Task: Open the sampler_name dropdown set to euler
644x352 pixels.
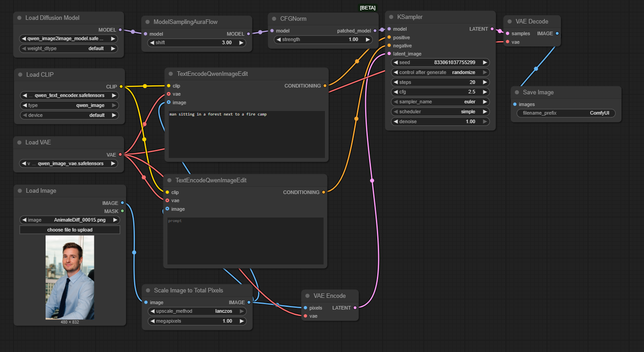Action: tap(440, 102)
